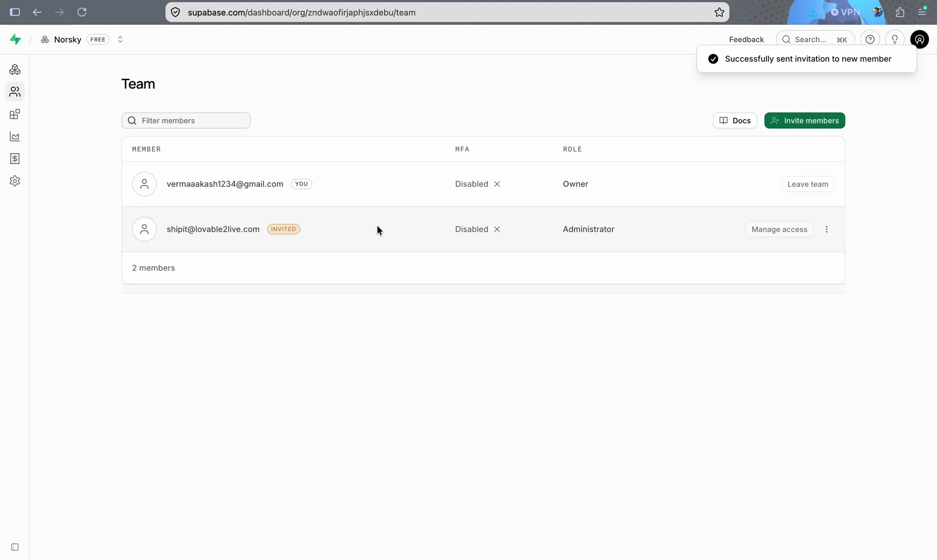This screenshot has height=560, width=937.
Task: Open the Billing icon in the sidebar
Action: (15, 159)
